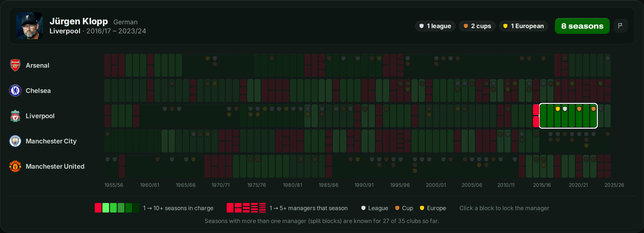Select the Manchester United row label

[x=55, y=167]
